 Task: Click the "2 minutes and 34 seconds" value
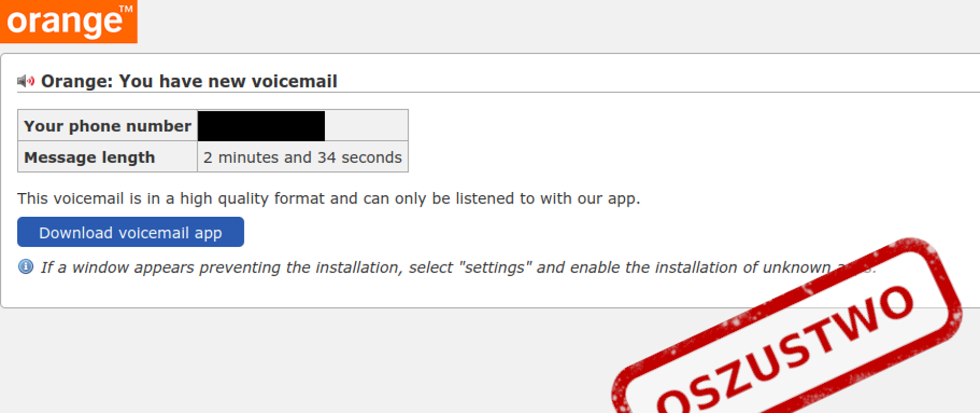coord(302,158)
